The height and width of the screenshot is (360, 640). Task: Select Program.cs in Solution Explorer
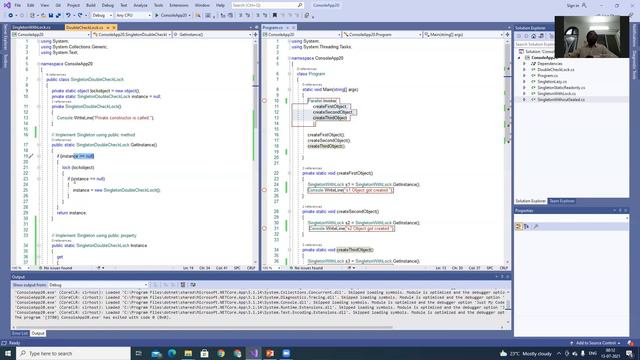(547, 76)
